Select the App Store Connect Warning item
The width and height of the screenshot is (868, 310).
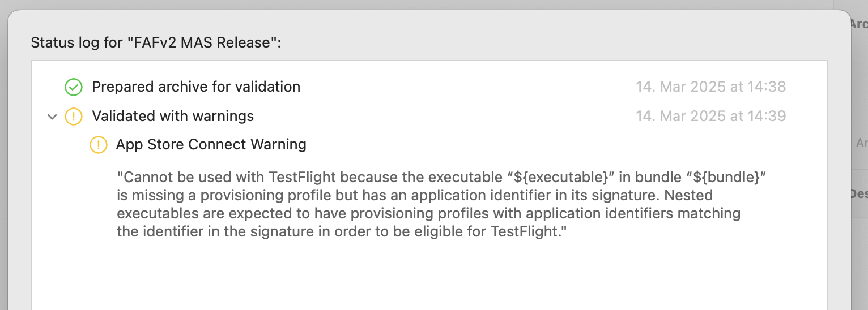tap(211, 145)
